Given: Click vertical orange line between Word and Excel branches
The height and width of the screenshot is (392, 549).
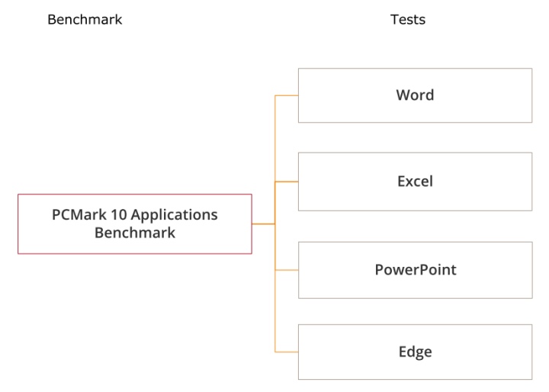Looking at the screenshot, I should coord(274,139).
